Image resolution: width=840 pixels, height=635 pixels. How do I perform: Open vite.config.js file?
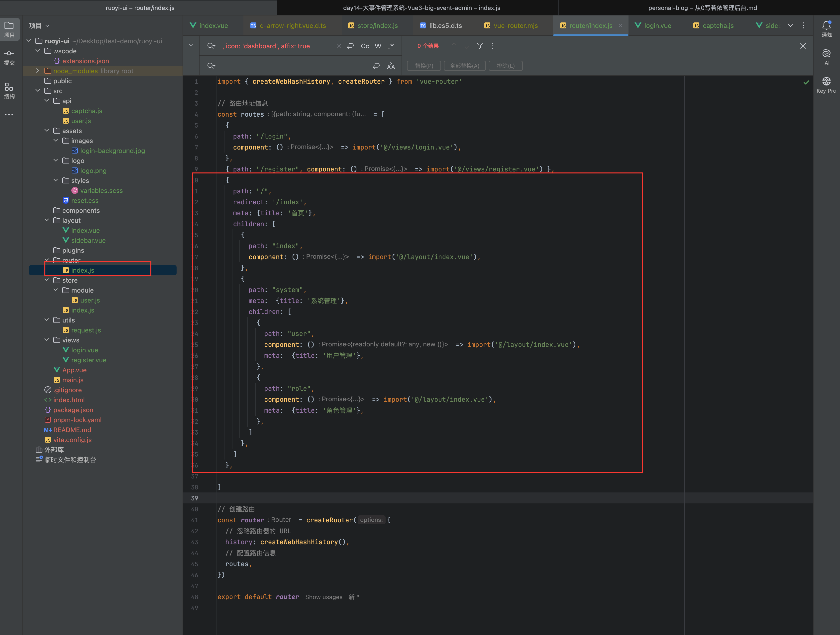[68, 440]
